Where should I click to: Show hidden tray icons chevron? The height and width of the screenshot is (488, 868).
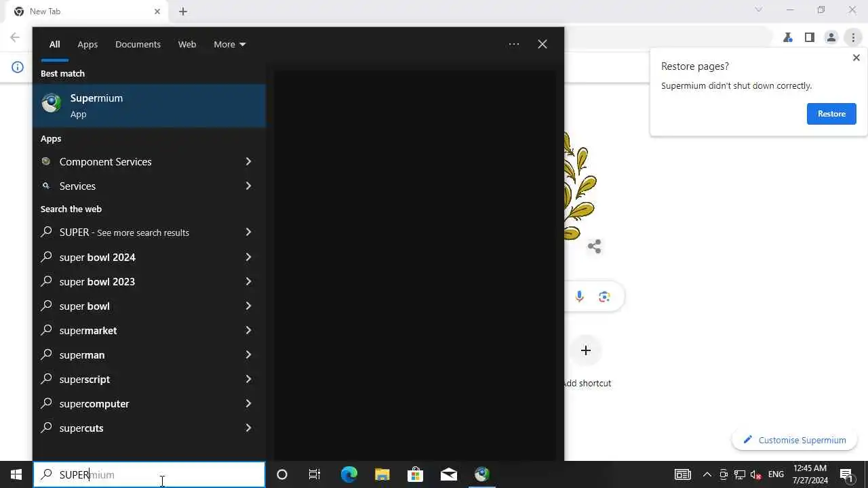point(707,474)
